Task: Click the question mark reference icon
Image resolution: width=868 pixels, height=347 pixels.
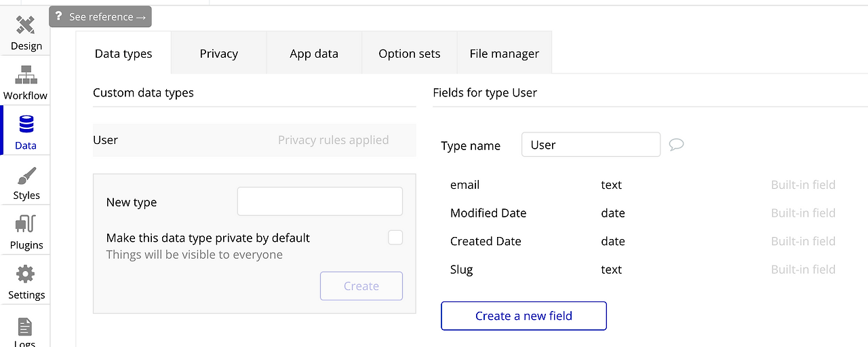Action: click(x=59, y=16)
